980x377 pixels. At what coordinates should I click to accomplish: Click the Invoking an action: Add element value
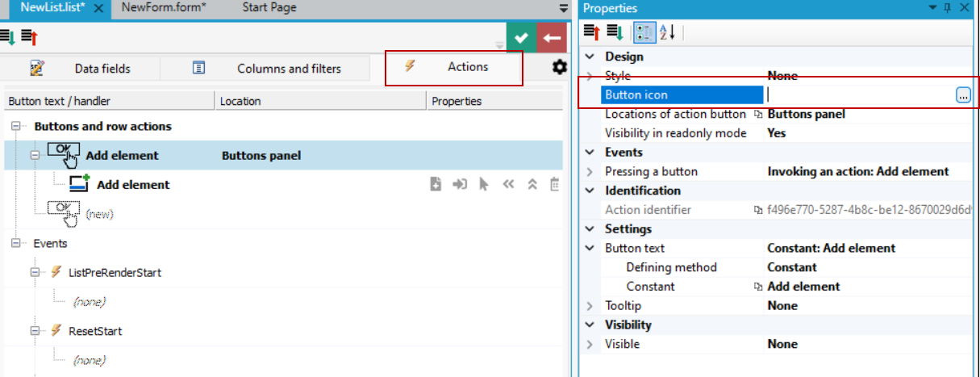[x=858, y=171]
